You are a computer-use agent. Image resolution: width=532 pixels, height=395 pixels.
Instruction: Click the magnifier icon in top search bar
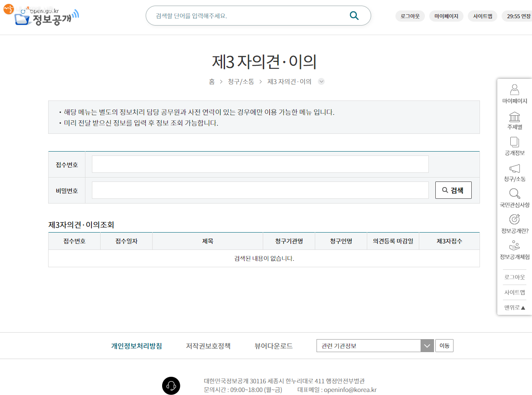(x=354, y=16)
